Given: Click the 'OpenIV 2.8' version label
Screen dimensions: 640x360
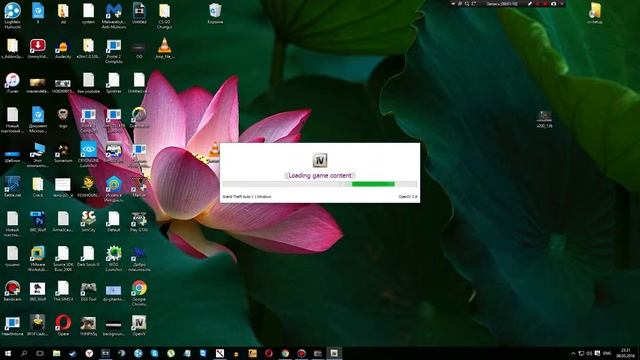Looking at the screenshot, I should 408,196.
